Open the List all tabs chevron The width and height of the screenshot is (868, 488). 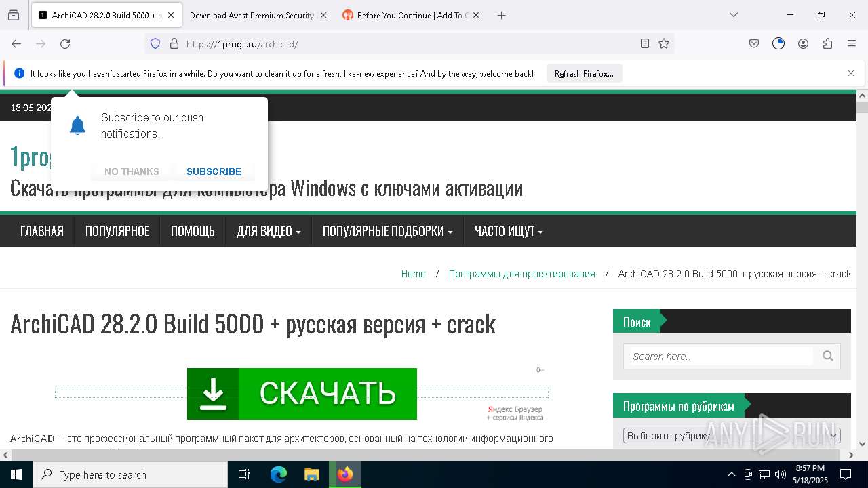733,15
